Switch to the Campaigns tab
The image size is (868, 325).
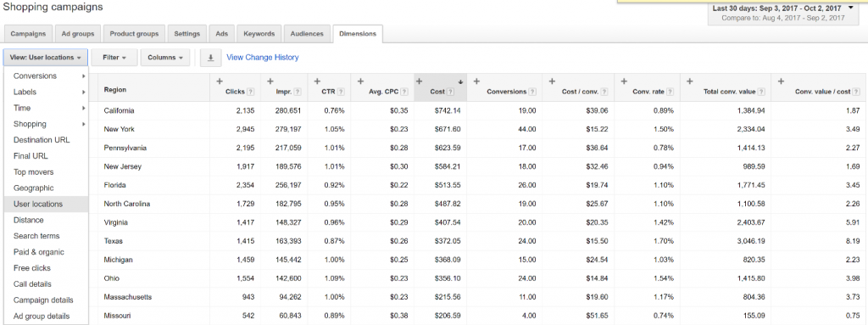point(28,34)
